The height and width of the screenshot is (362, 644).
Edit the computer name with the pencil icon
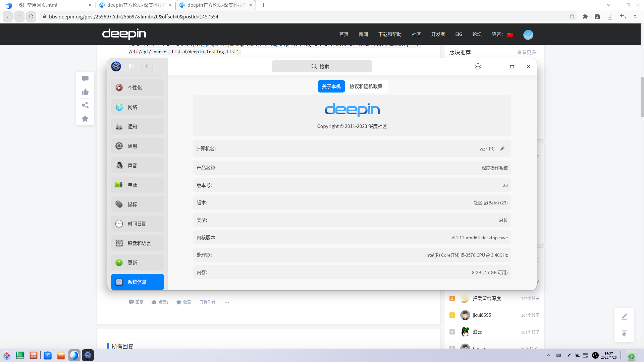pyautogui.click(x=502, y=148)
